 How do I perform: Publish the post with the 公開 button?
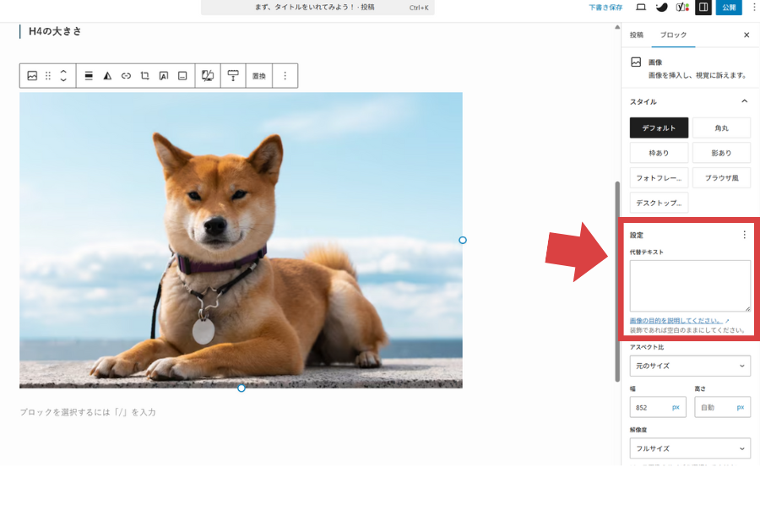coord(728,8)
